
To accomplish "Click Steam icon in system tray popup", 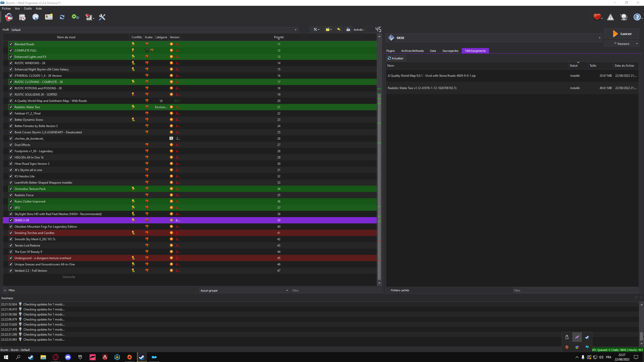I will (587, 337).
